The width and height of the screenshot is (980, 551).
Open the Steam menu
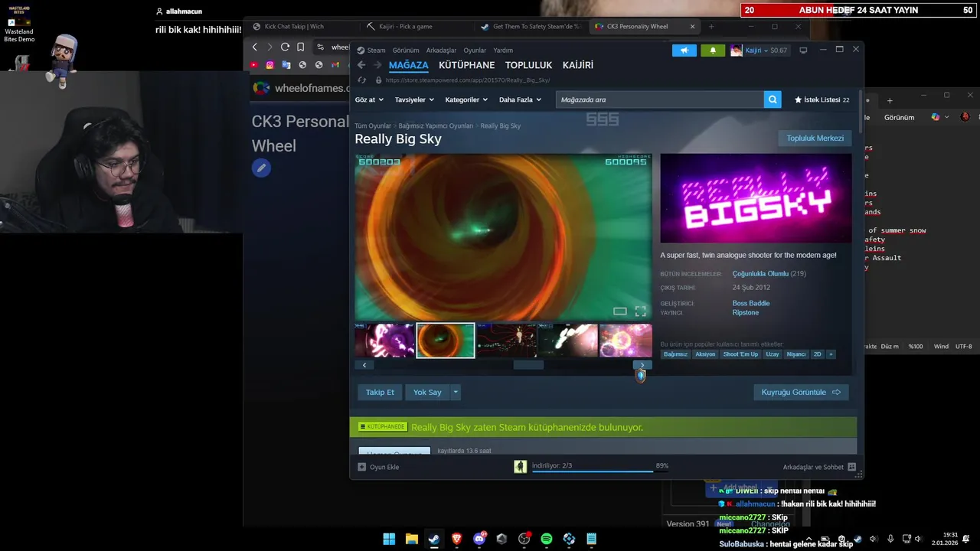coord(371,51)
